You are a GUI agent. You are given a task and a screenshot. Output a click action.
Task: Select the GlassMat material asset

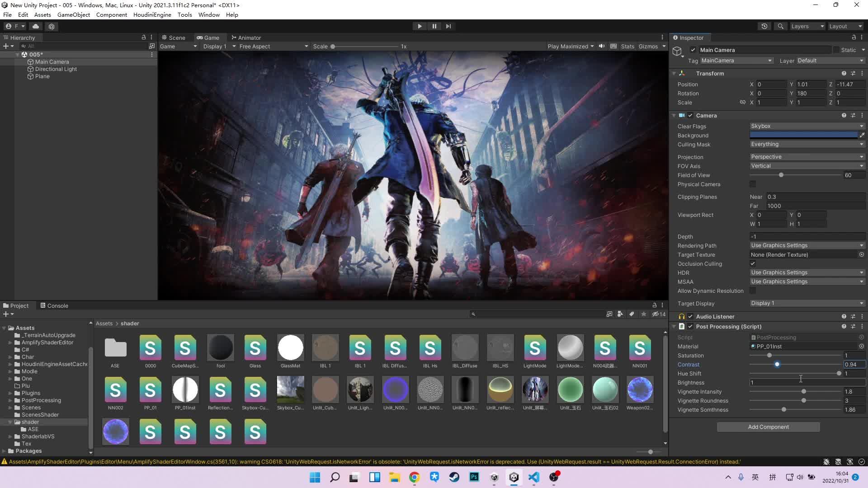point(290,347)
